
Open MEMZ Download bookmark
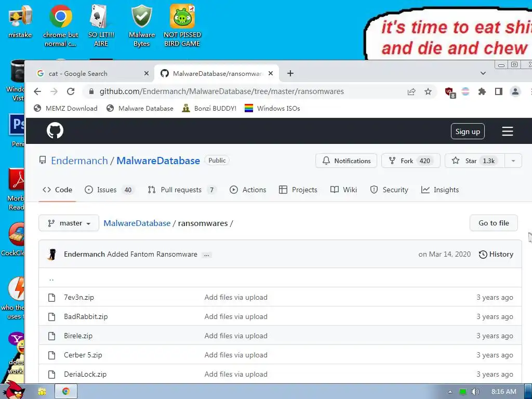coord(65,108)
